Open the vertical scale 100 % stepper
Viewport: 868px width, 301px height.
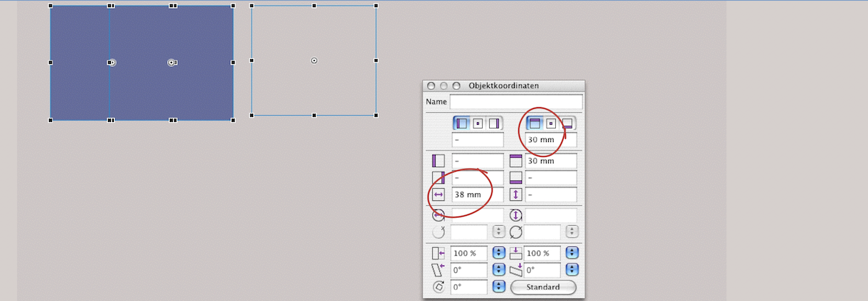click(572, 253)
